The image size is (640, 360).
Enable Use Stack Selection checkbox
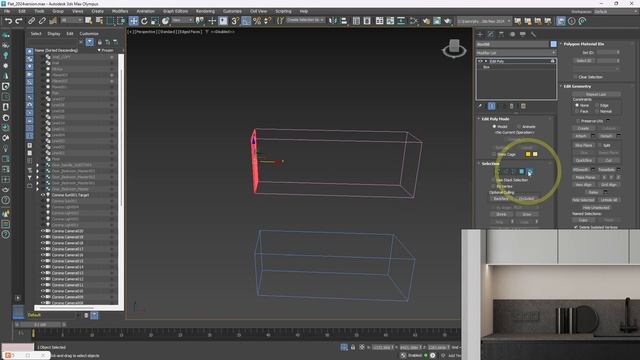pyautogui.click(x=493, y=180)
